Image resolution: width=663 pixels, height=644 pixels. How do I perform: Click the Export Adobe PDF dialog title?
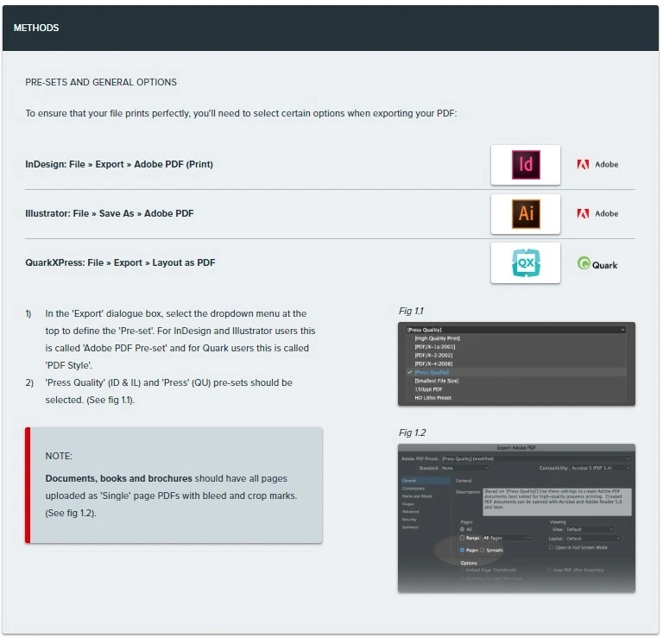516,448
